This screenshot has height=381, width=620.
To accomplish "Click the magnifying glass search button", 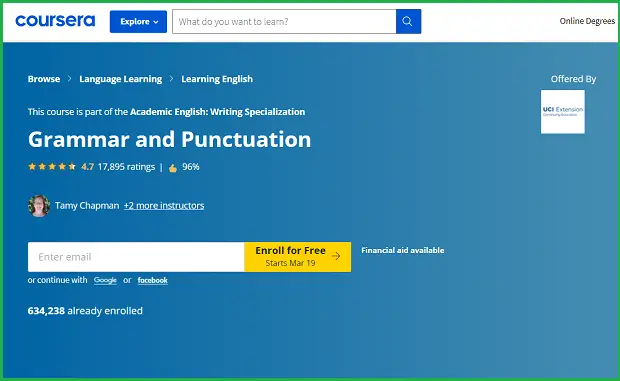I will pyautogui.click(x=408, y=22).
